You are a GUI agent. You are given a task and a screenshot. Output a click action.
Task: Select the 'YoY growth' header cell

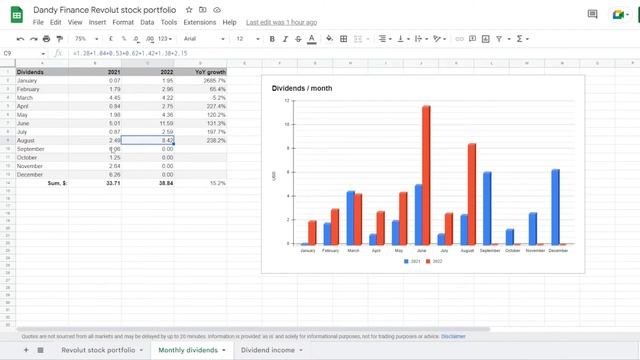click(200, 72)
